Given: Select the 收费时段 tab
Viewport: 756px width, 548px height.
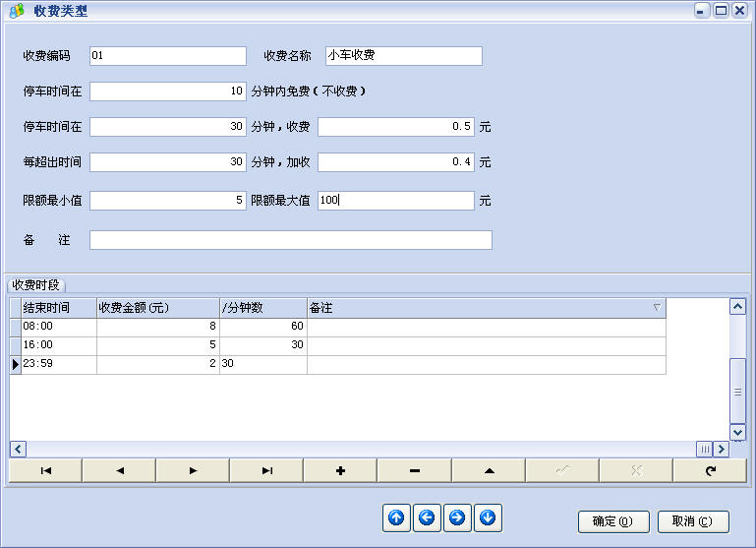Looking at the screenshot, I should coord(36,285).
